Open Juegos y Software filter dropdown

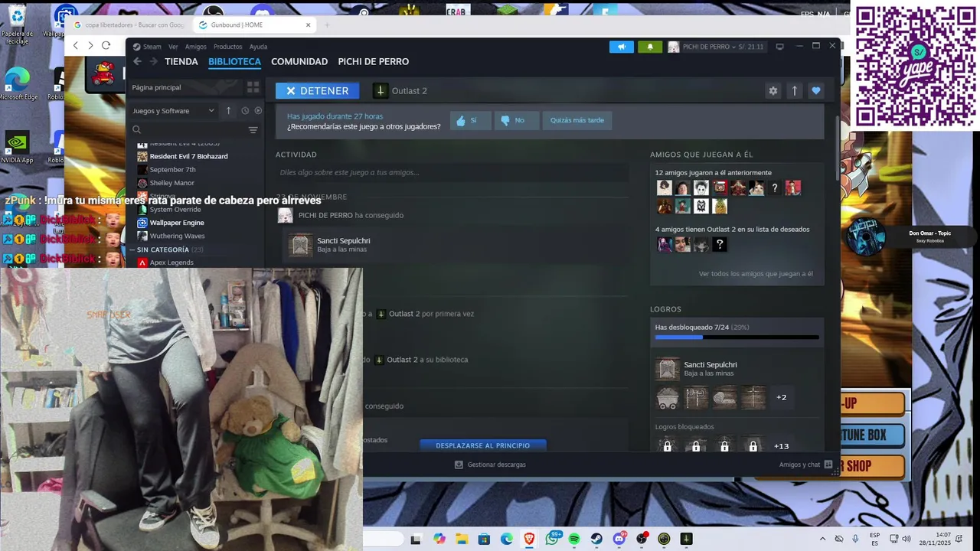click(x=174, y=110)
